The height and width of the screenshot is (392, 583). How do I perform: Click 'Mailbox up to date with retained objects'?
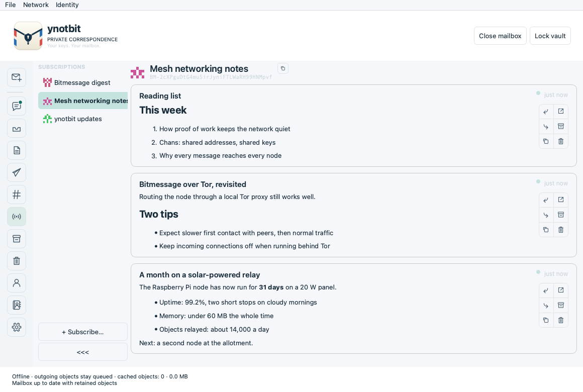tap(64, 383)
